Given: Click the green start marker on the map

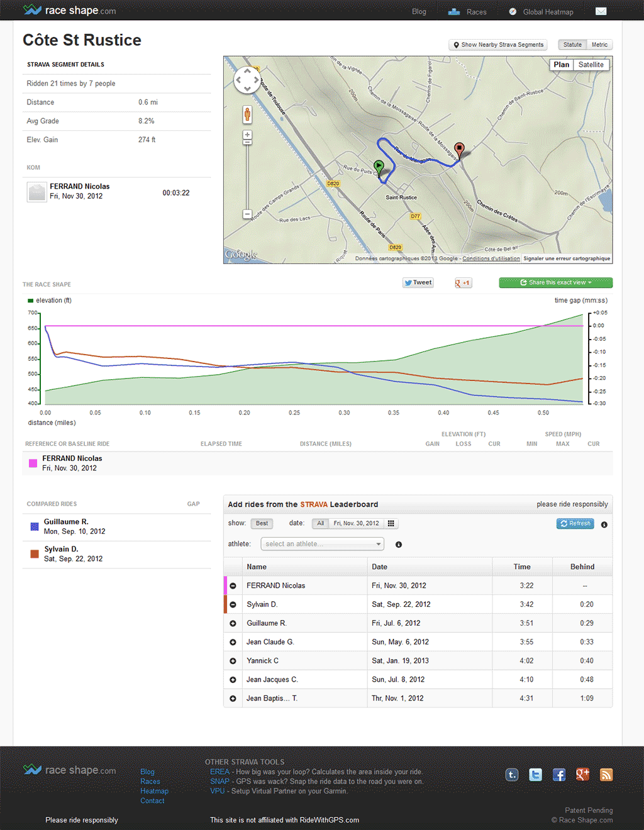Looking at the screenshot, I should [x=379, y=167].
